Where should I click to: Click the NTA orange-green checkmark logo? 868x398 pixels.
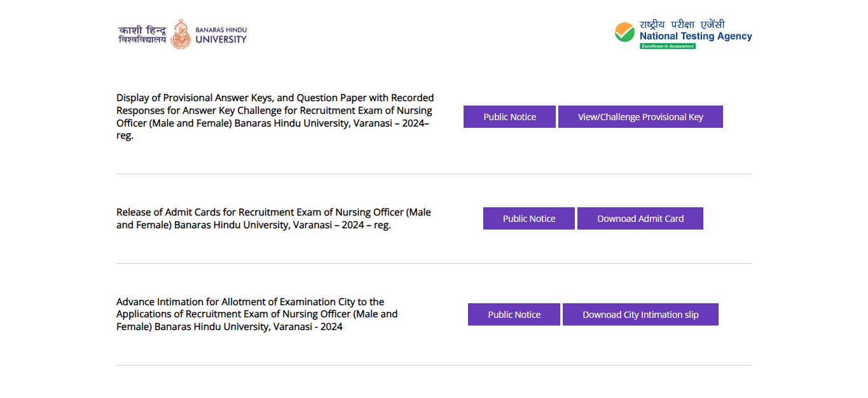[624, 32]
